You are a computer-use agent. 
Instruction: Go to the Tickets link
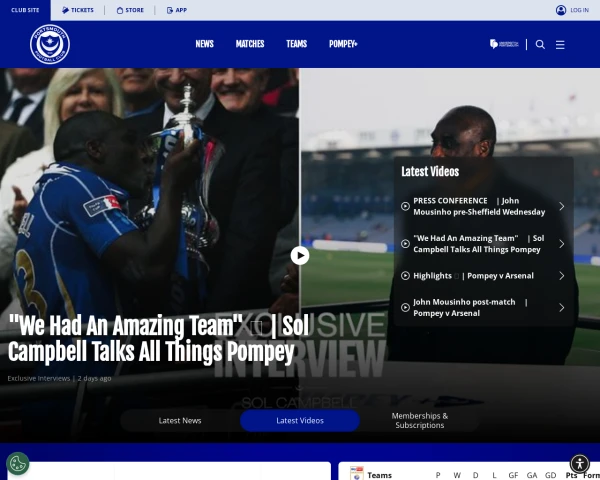pyautogui.click(x=78, y=10)
